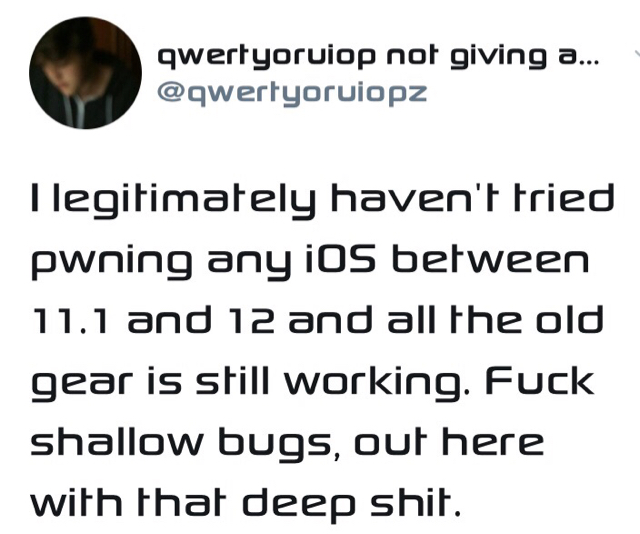The height and width of the screenshot is (534, 640).
Task: Open the qwertyoruiop profile picture
Action: pos(85,73)
